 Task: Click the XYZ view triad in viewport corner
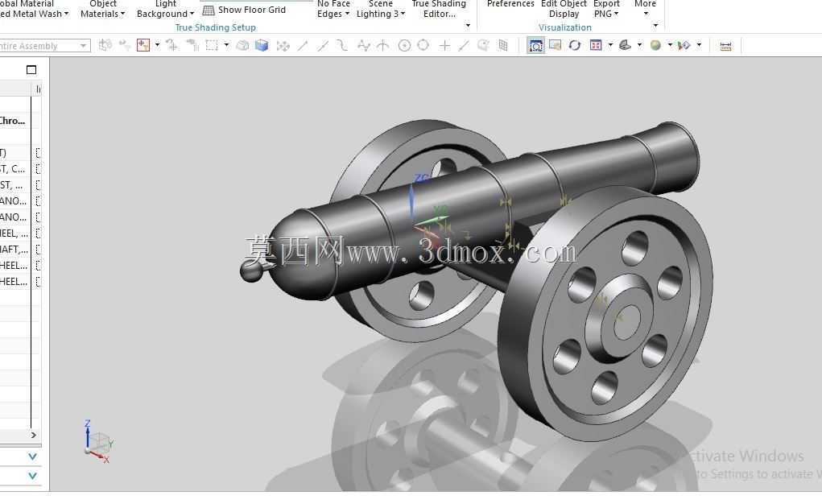(98, 441)
